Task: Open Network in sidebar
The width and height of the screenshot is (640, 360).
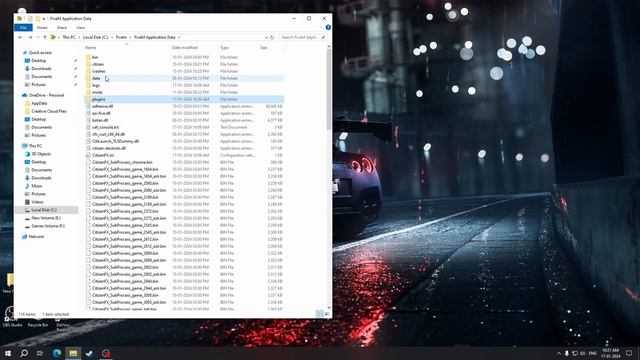Action: (36, 236)
